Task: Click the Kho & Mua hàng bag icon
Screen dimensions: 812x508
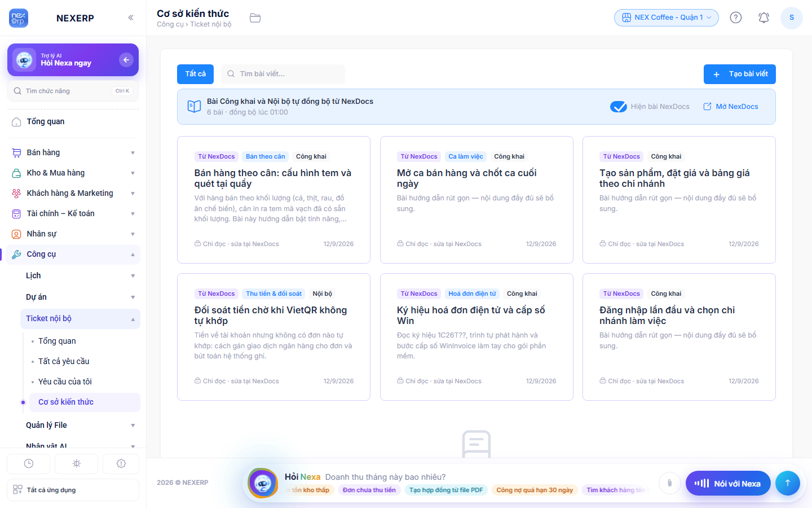Action: coord(16,173)
